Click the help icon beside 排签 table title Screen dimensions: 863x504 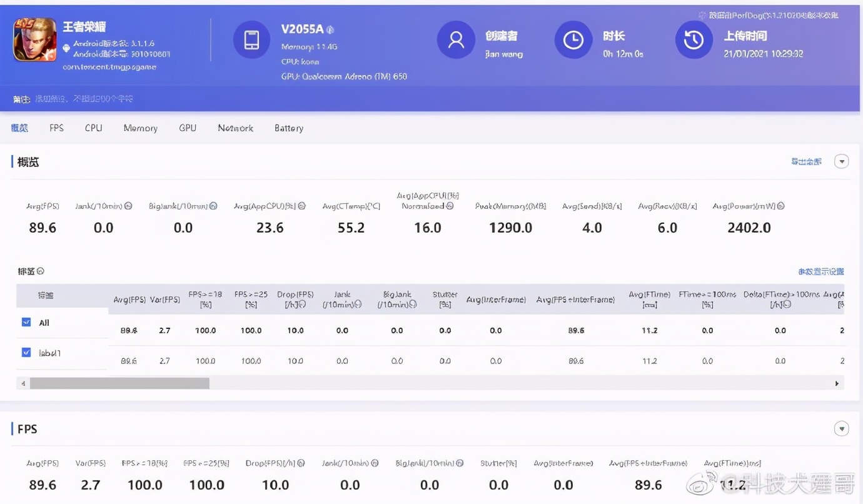pos(40,271)
